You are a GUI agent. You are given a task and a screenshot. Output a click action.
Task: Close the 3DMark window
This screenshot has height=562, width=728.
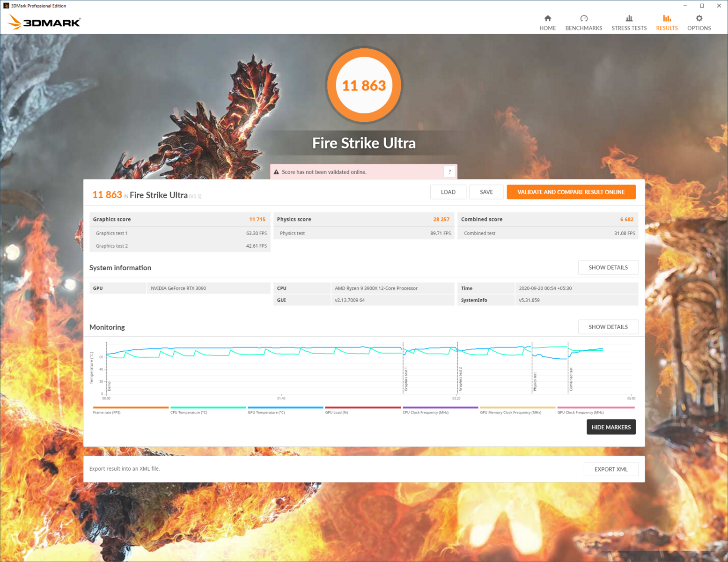[x=719, y=6]
